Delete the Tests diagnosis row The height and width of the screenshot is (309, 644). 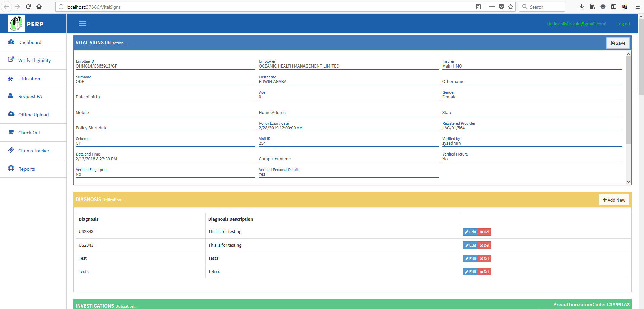pos(485,272)
